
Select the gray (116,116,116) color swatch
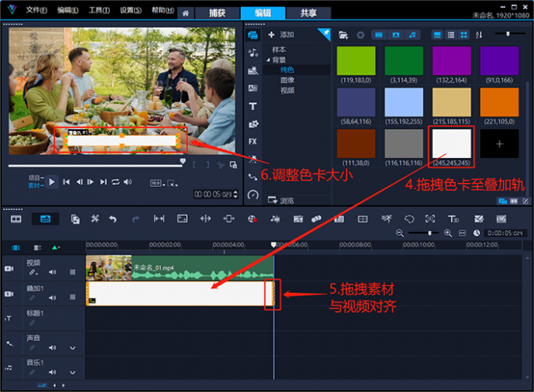click(404, 144)
